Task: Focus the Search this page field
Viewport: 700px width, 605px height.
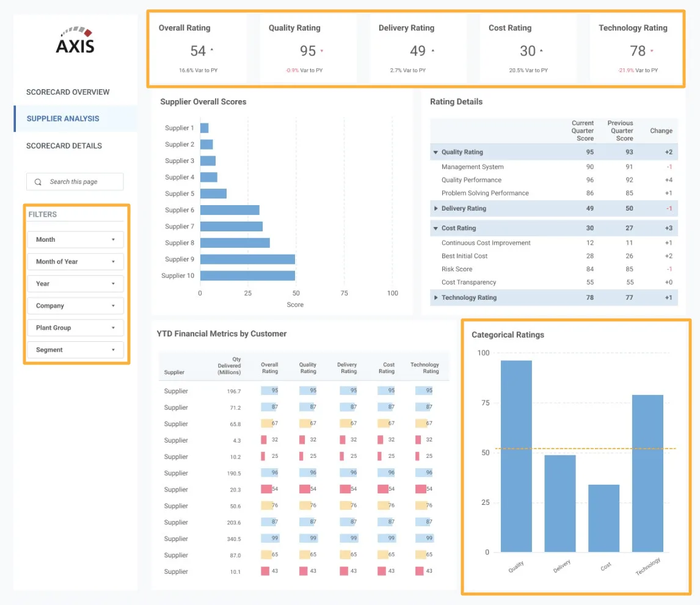Action: point(75,181)
